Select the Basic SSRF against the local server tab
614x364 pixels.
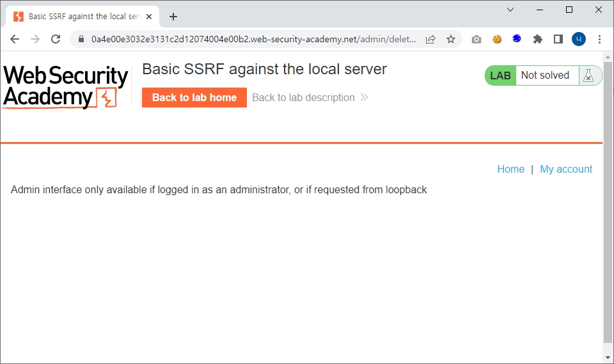83,17
